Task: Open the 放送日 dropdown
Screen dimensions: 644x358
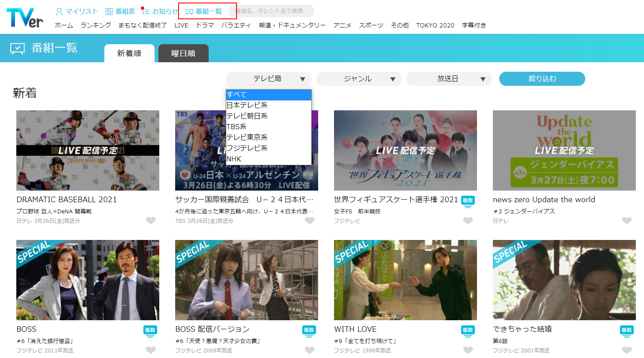Action: tap(449, 79)
